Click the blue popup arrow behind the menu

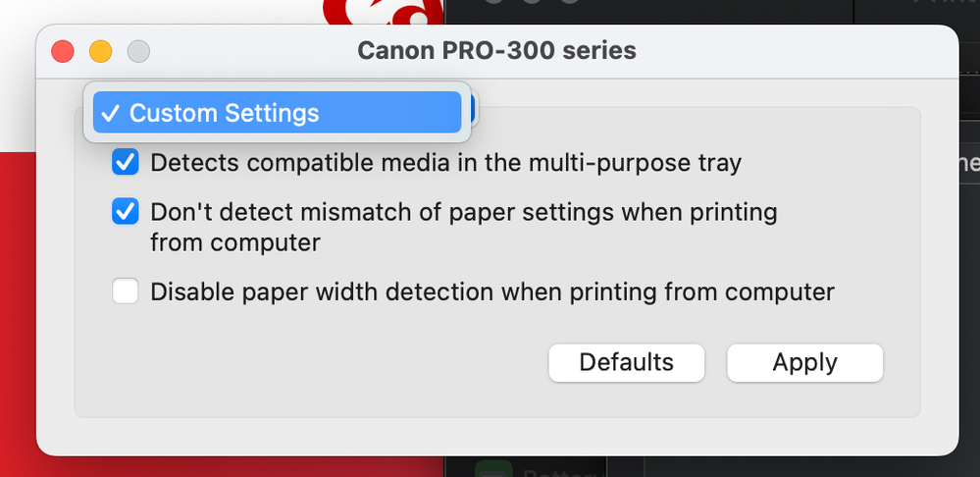pos(471,109)
